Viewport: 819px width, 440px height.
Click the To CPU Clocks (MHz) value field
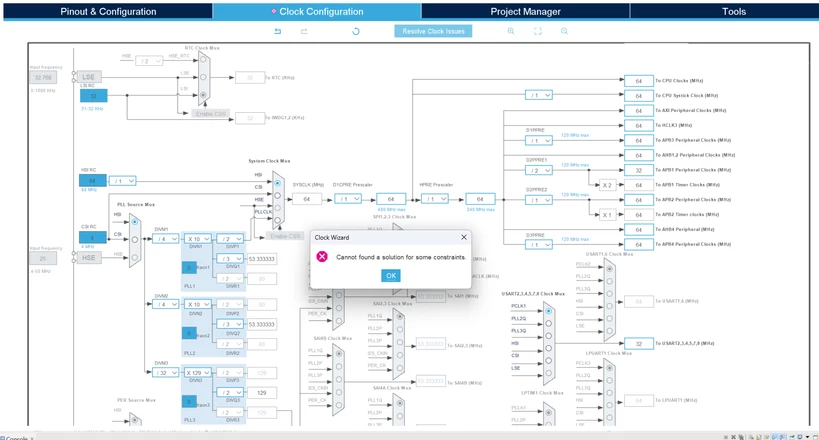638,81
